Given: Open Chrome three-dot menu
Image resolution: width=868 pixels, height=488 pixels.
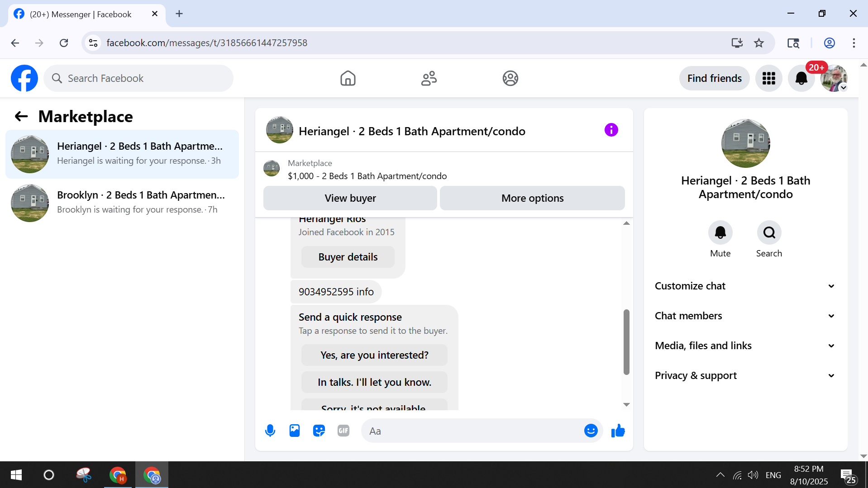Looking at the screenshot, I should [x=854, y=43].
